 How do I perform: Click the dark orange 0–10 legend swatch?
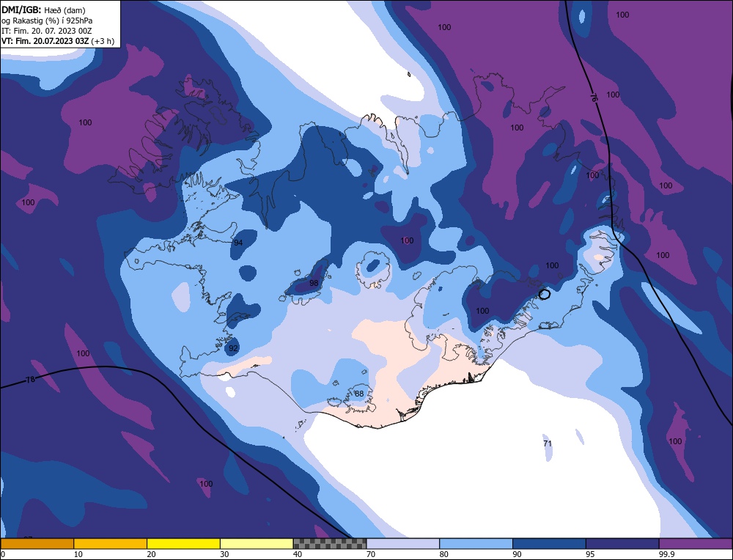tap(37, 544)
